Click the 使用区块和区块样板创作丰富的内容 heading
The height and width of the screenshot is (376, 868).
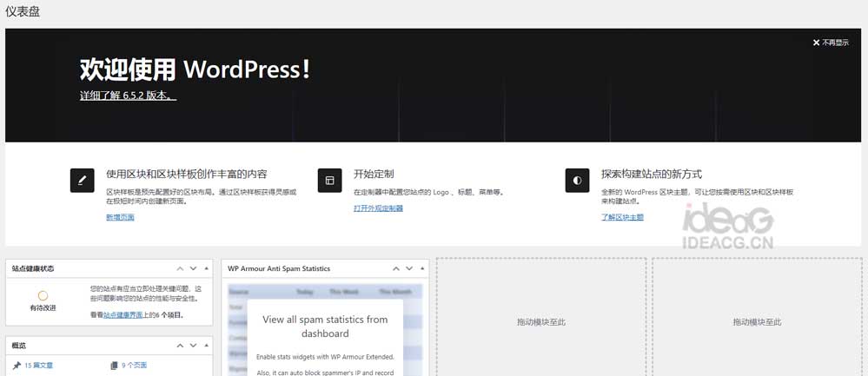pyautogui.click(x=187, y=175)
